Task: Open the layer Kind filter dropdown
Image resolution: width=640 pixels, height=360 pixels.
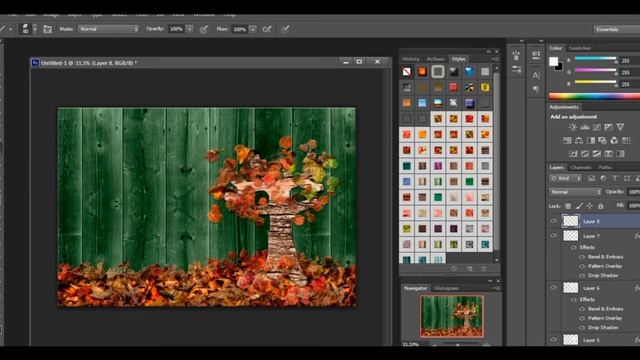Action: [565, 178]
